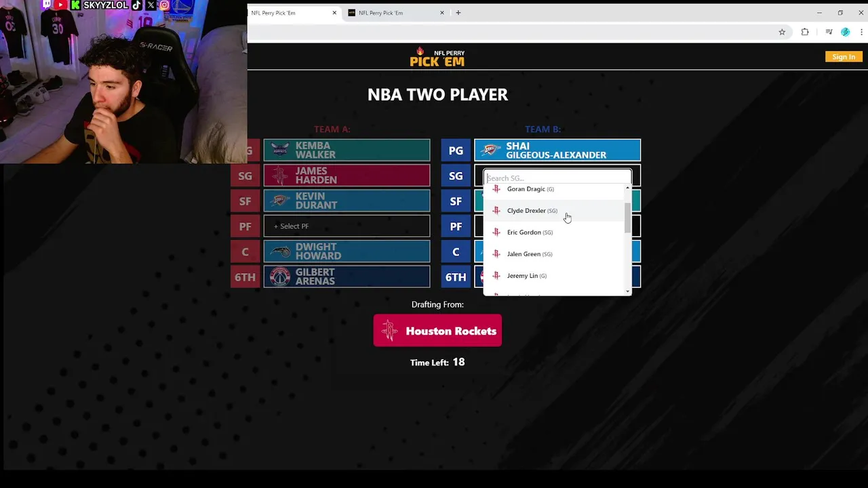868x488 pixels.
Task: Switch to the second NFL Perry Pick 'Em tab
Action: [x=397, y=13]
